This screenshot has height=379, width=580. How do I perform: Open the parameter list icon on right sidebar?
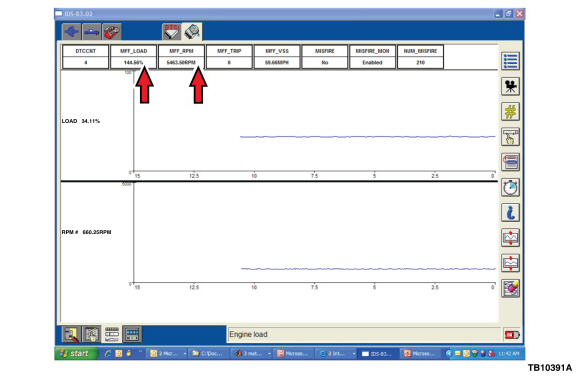point(510,61)
